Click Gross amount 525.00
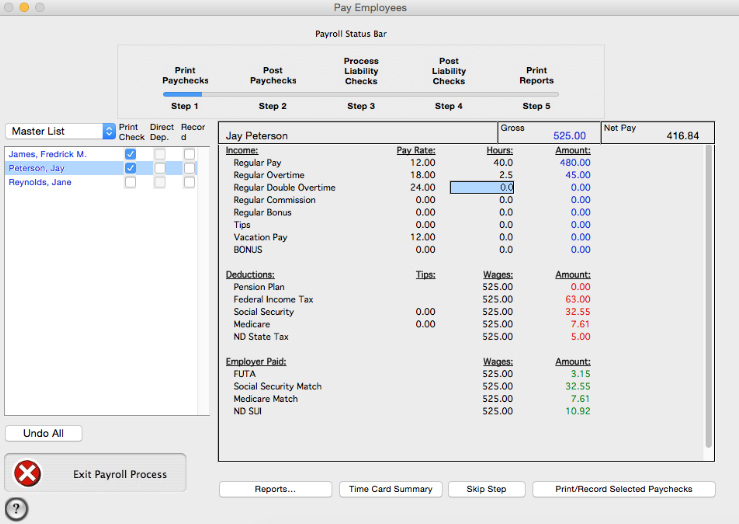 pyautogui.click(x=569, y=136)
